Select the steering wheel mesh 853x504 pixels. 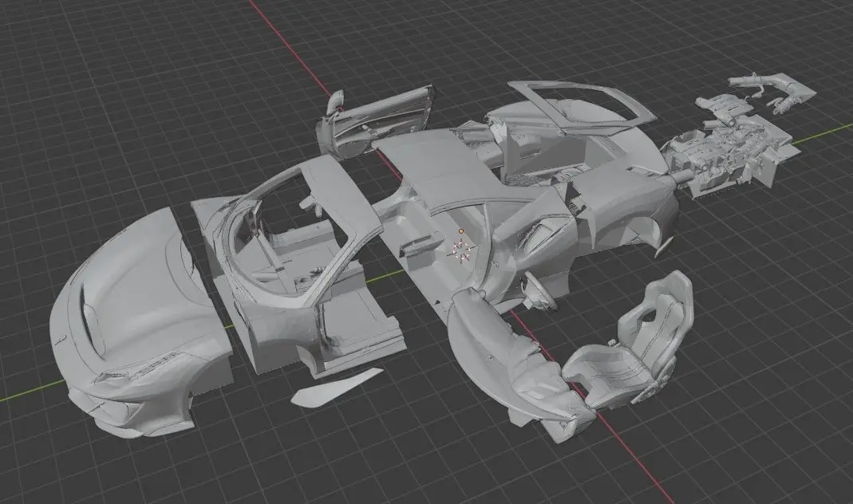(x=539, y=291)
